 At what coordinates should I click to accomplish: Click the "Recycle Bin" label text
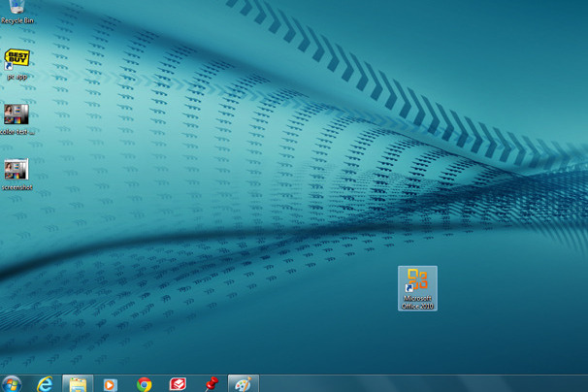[17, 20]
